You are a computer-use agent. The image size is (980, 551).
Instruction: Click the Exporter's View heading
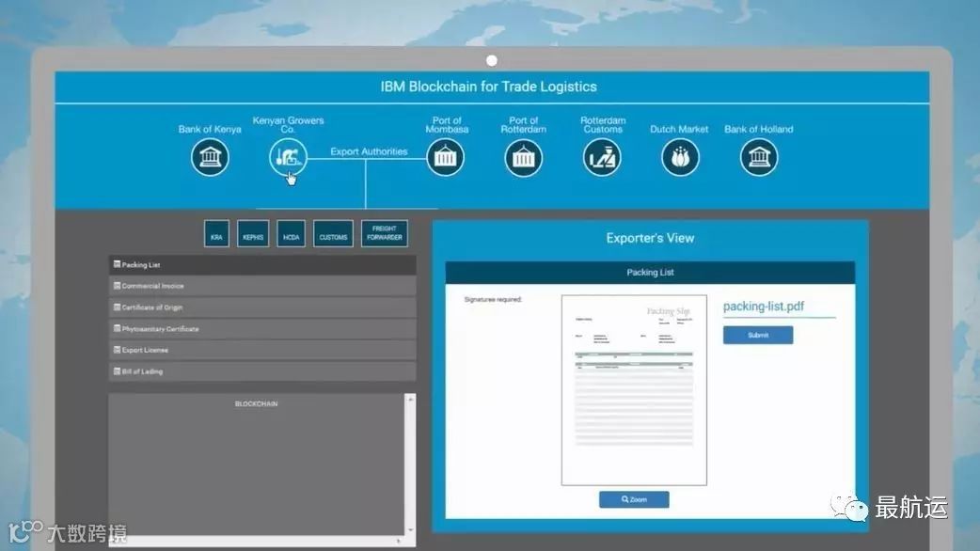click(650, 238)
